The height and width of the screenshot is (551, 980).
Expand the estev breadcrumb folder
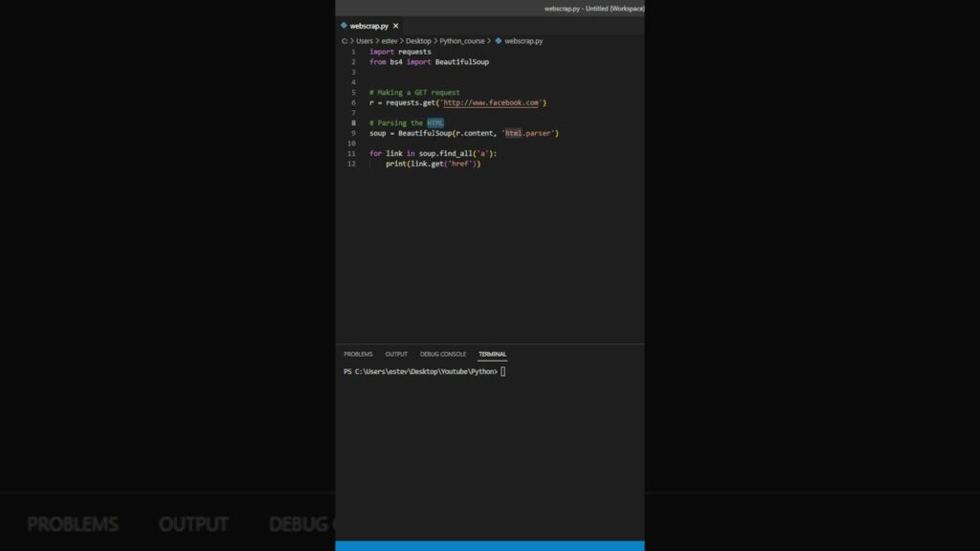click(x=390, y=41)
